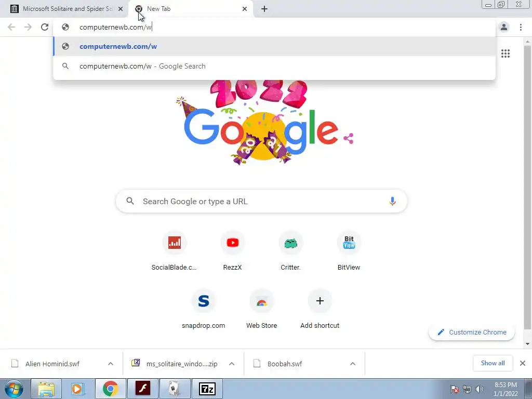The height and width of the screenshot is (399, 532).
Task: Click the scrollbar down arrow
Action: point(527,344)
